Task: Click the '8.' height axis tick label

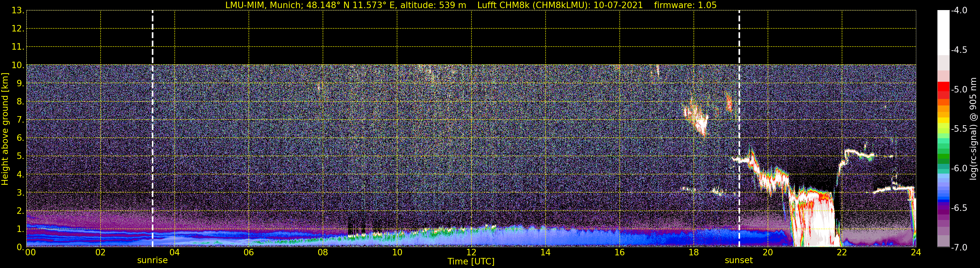Action: (x=20, y=102)
